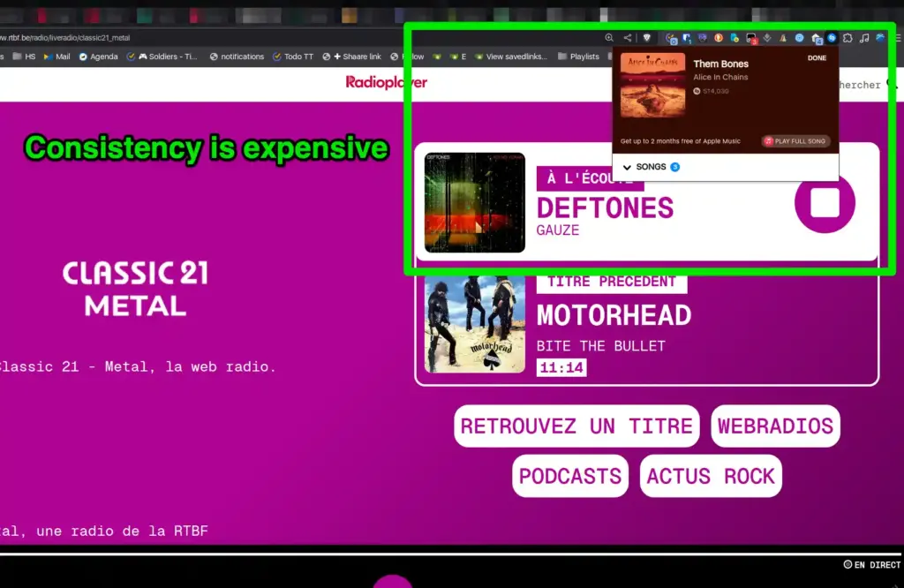Open the Mail bookmark
The image size is (904, 588).
57,57
